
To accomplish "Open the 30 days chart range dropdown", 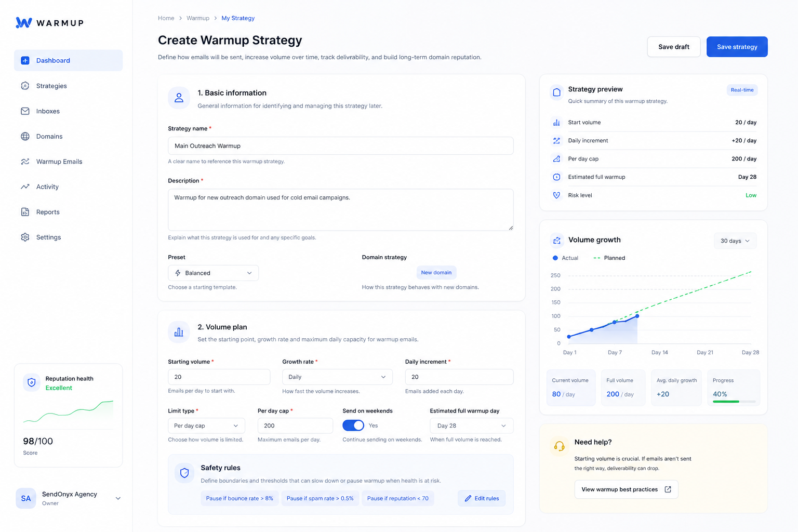I will point(735,241).
